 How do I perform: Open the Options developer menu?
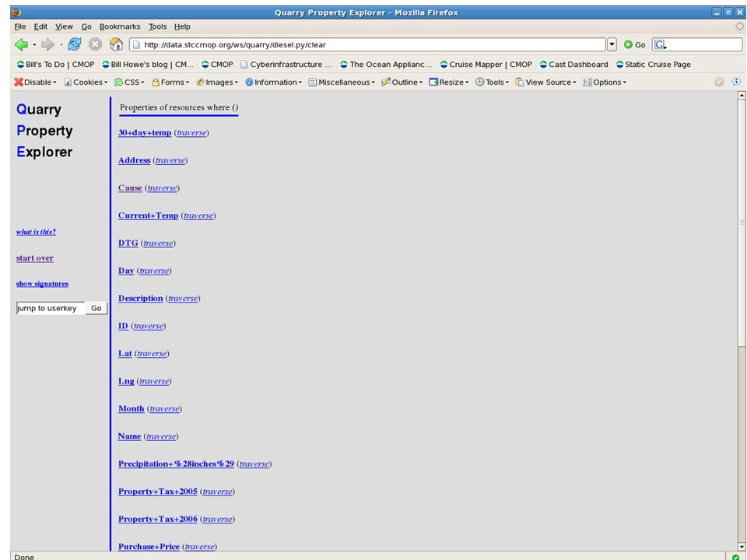[x=605, y=82]
